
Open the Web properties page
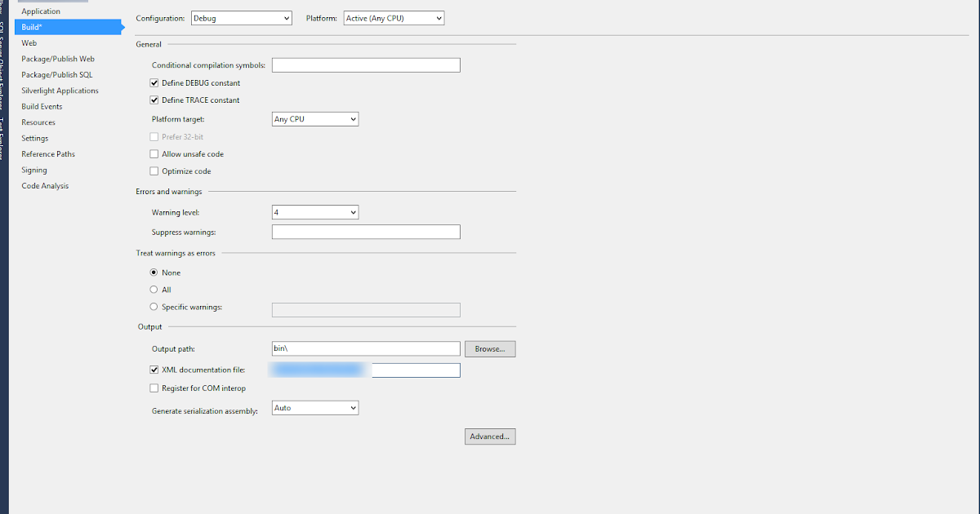[x=29, y=42]
